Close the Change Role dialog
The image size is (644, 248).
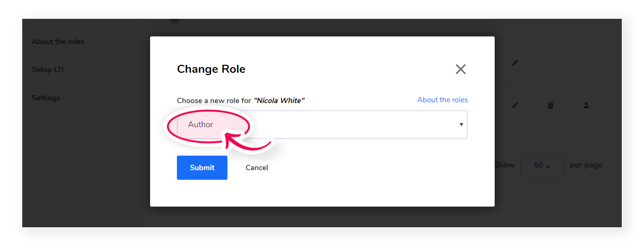point(461,69)
